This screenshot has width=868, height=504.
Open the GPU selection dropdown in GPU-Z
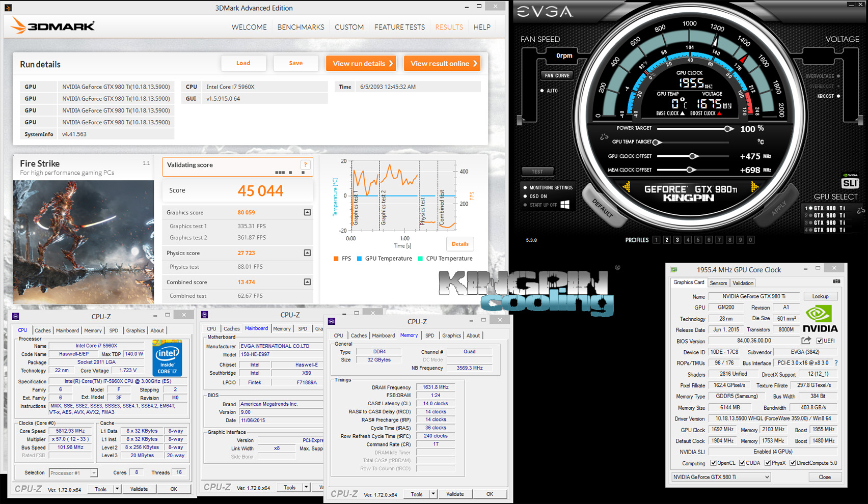tap(721, 477)
